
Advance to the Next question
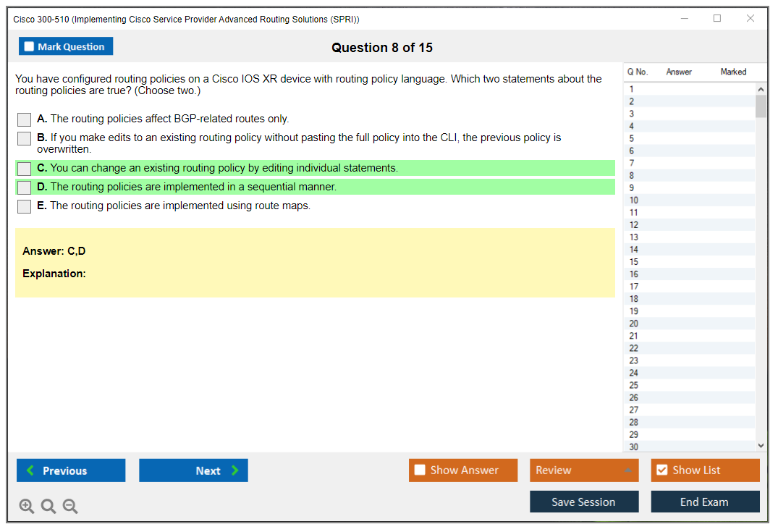(x=193, y=470)
